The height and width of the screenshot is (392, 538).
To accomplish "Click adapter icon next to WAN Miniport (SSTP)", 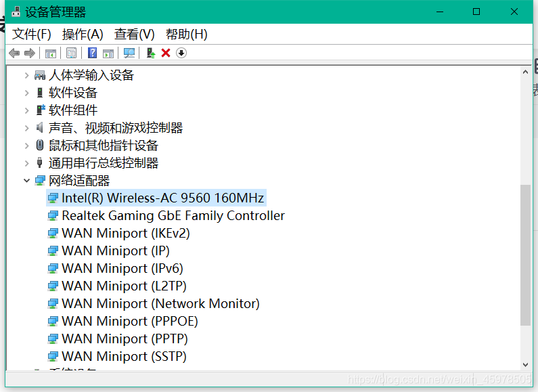I will point(53,356).
